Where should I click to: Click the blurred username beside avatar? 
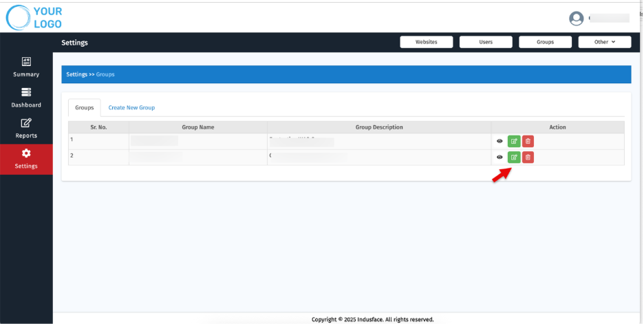[609, 18]
